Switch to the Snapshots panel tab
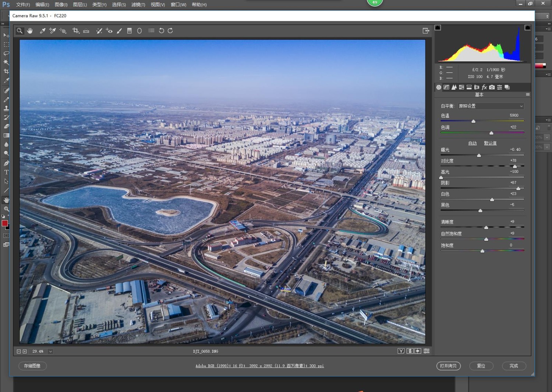The image size is (552, 392). coord(507,87)
